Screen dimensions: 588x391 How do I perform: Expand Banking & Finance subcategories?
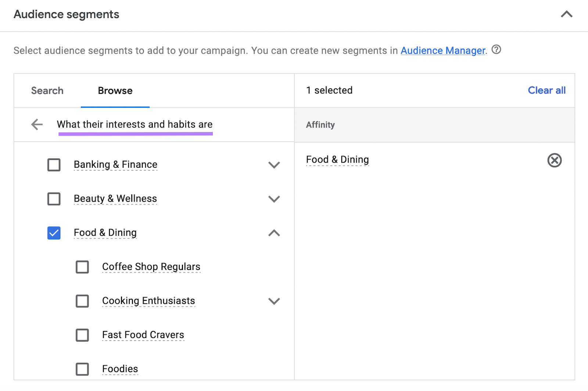pos(274,165)
